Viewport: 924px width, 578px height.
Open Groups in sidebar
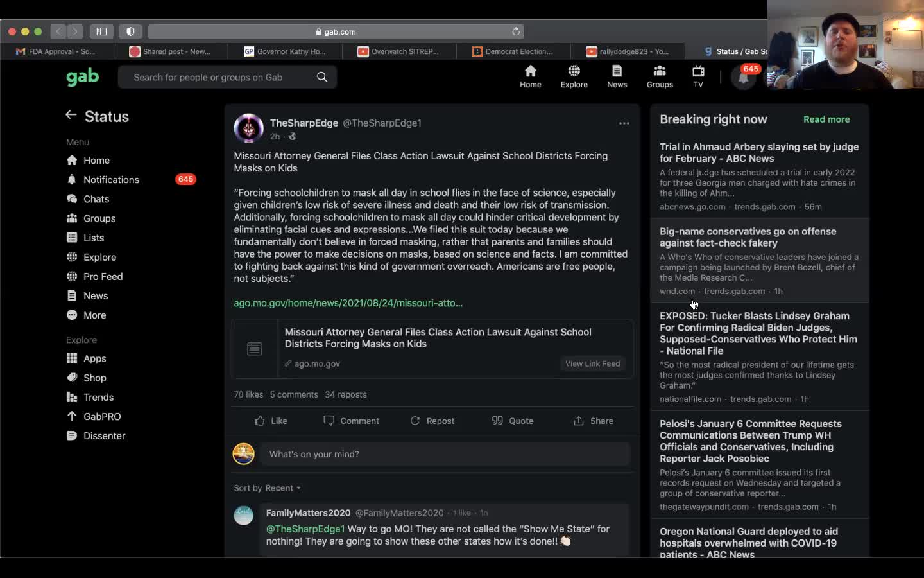pos(91,218)
